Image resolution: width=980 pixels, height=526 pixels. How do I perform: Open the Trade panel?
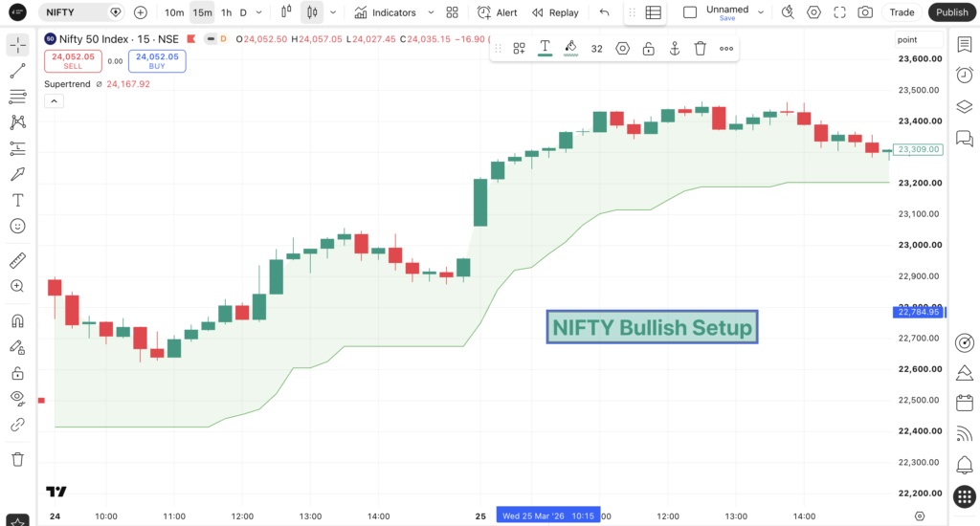902,12
